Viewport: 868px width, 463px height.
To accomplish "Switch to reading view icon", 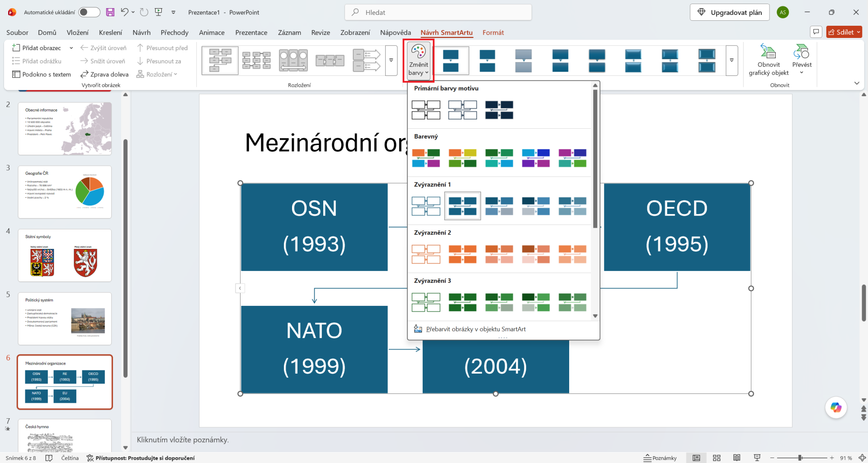I will 737,458.
